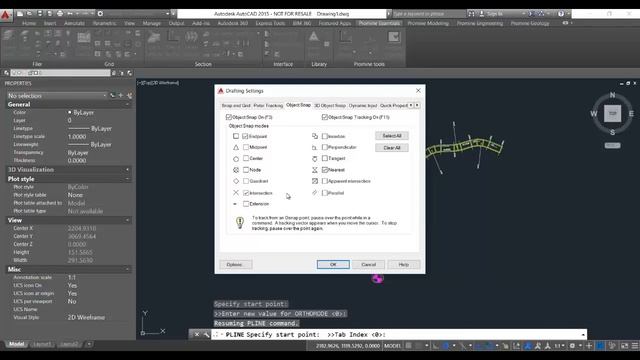This screenshot has width=640, height=360.
Task: Enable the Tangent snap mode
Action: point(325,158)
